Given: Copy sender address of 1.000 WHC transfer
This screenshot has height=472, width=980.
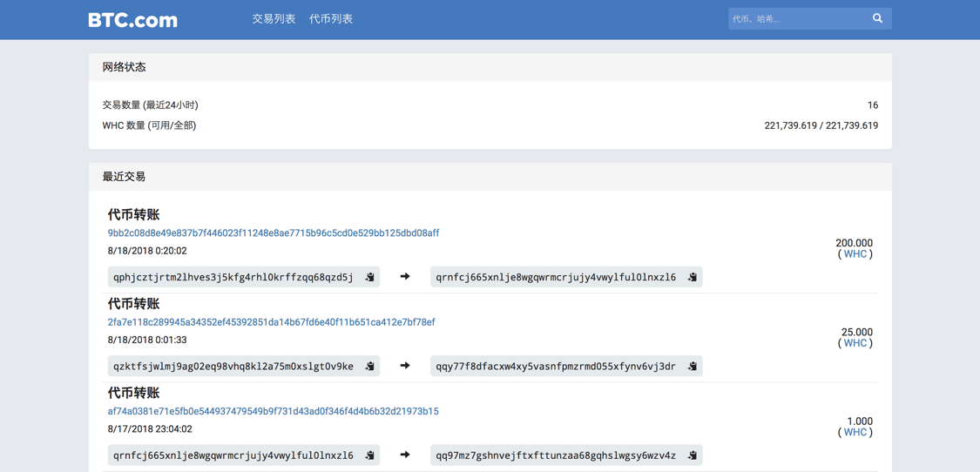Looking at the screenshot, I should pyautogui.click(x=370, y=455).
